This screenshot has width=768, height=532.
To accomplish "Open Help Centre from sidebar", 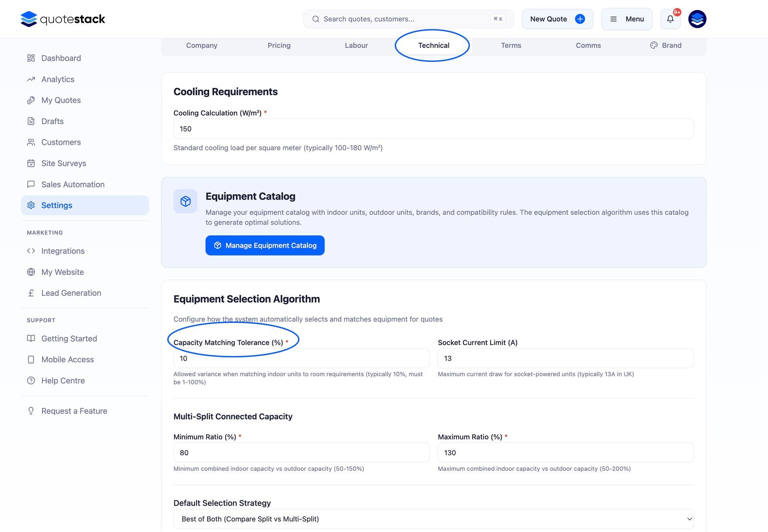I will [x=63, y=381].
